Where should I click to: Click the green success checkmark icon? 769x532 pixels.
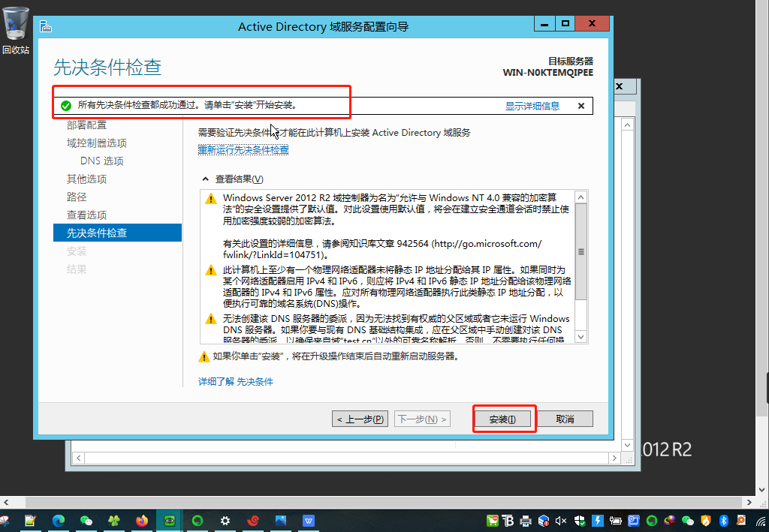[x=66, y=105]
